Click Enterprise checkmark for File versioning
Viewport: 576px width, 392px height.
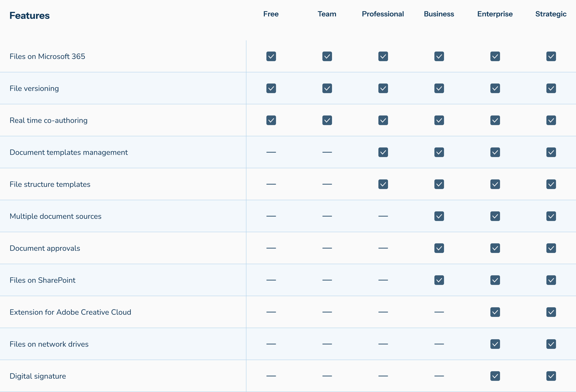pyautogui.click(x=495, y=88)
